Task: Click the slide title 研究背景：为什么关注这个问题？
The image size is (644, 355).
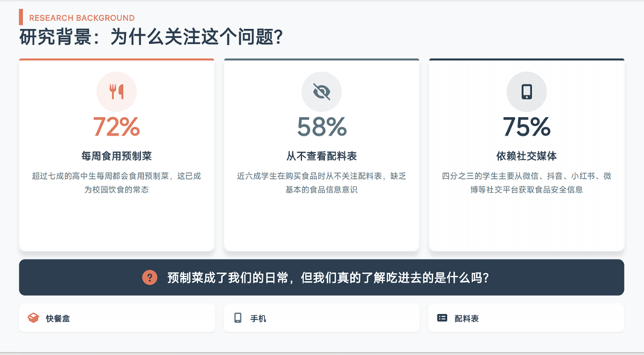Action: click(151, 37)
